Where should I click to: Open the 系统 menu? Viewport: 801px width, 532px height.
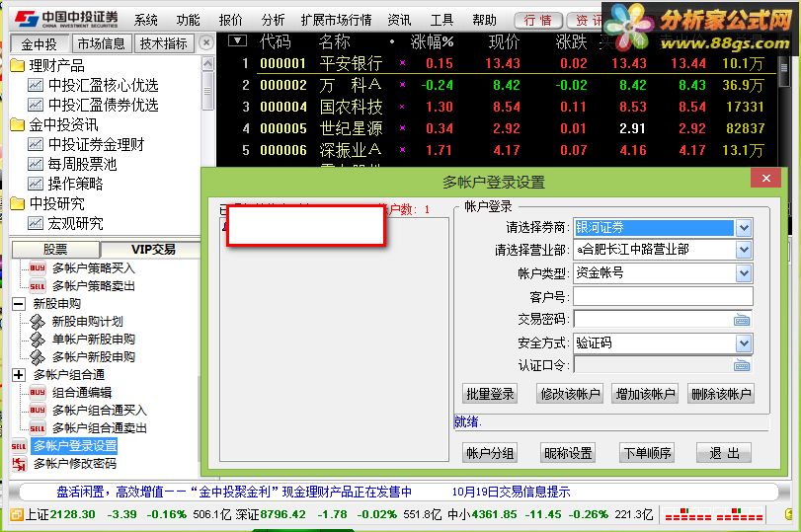pyautogui.click(x=145, y=20)
